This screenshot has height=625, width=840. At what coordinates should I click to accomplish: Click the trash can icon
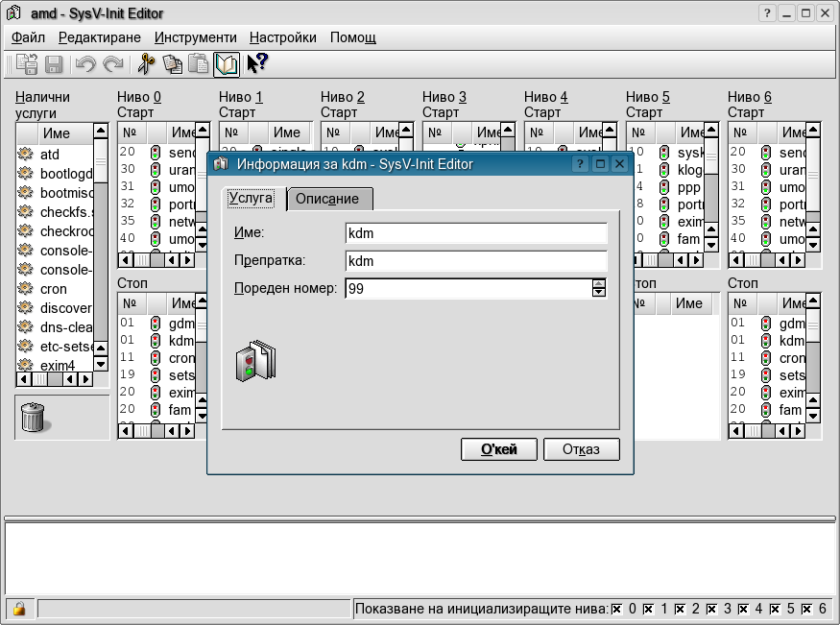click(x=34, y=417)
